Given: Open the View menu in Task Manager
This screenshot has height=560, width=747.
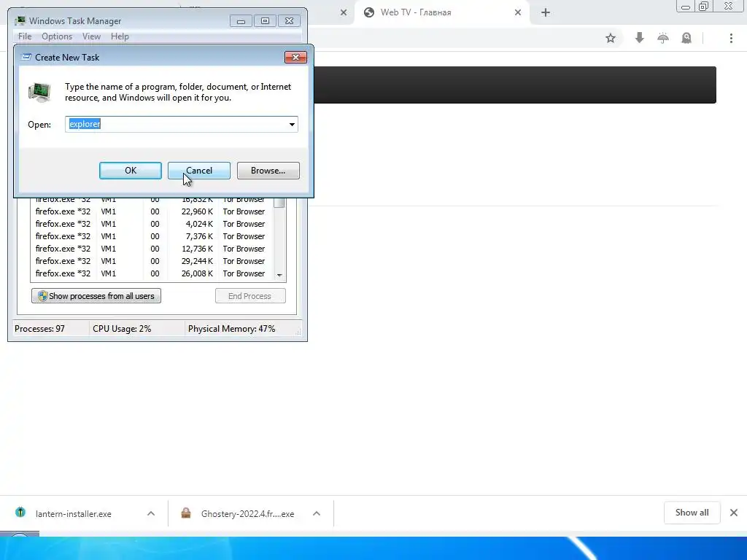Looking at the screenshot, I should pos(91,36).
